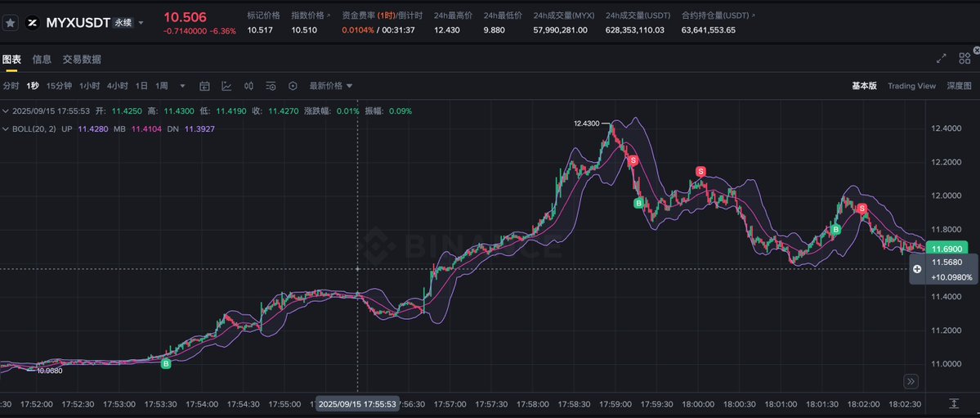The height and width of the screenshot is (418, 980).
Task: Click the hexagon chart settings icon
Action: (x=293, y=86)
